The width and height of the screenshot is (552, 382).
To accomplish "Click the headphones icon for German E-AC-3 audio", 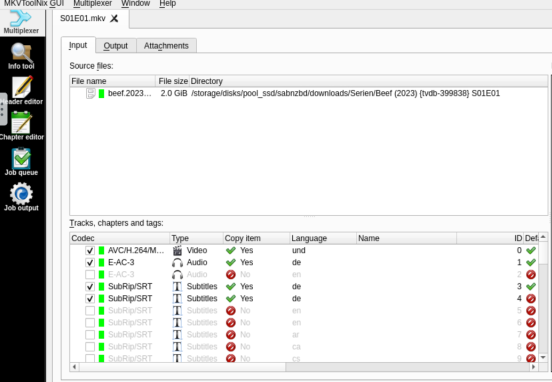I will [x=177, y=262].
